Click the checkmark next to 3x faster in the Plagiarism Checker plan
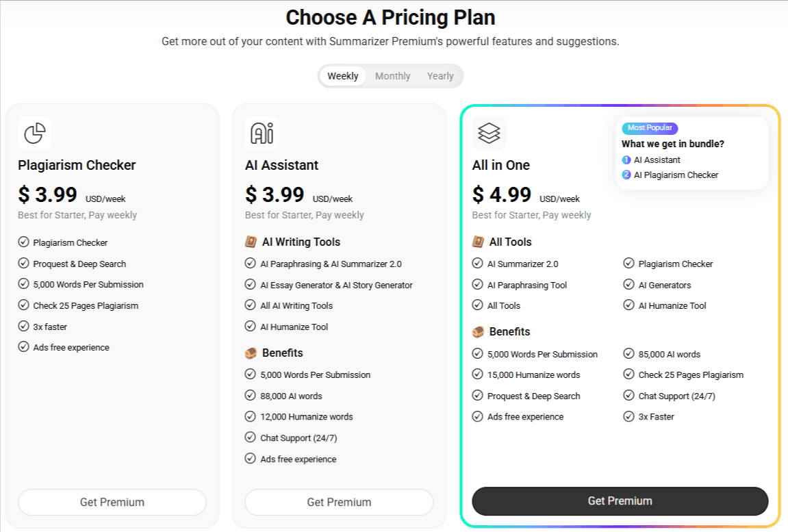Viewport: 788px width, 532px height. [x=24, y=326]
